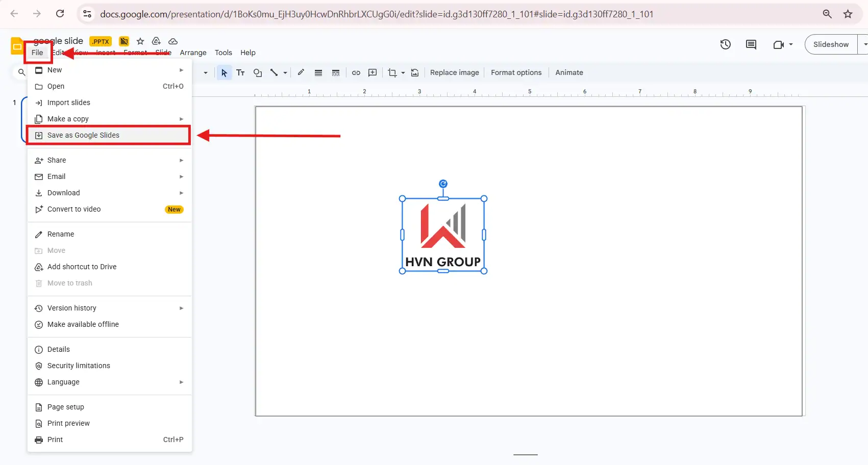Click the browser address bar URL
Image resolution: width=868 pixels, height=465 pixels.
[x=377, y=14]
